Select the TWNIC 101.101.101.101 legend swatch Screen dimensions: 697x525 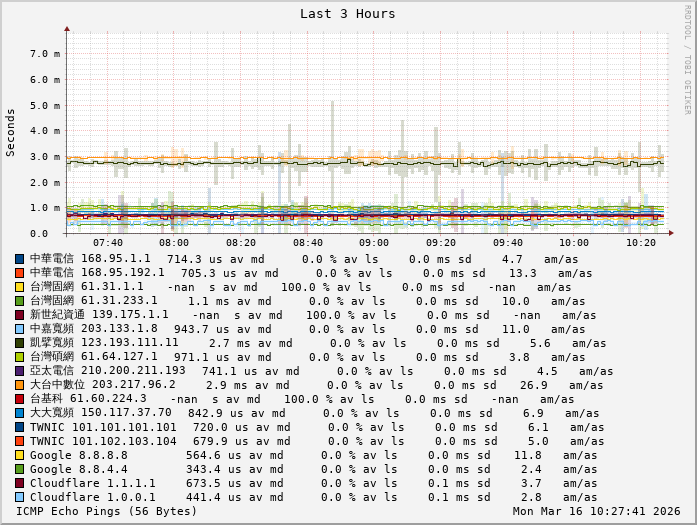pos(19,427)
